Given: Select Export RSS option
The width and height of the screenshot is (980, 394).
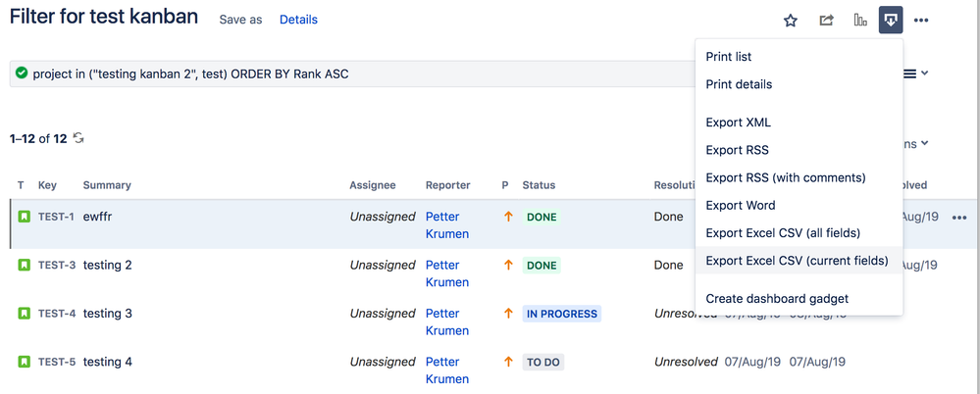Looking at the screenshot, I should 799,150.
